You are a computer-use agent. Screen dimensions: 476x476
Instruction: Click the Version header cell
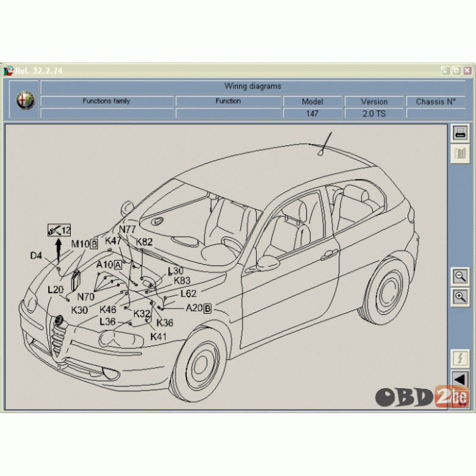pos(374,101)
